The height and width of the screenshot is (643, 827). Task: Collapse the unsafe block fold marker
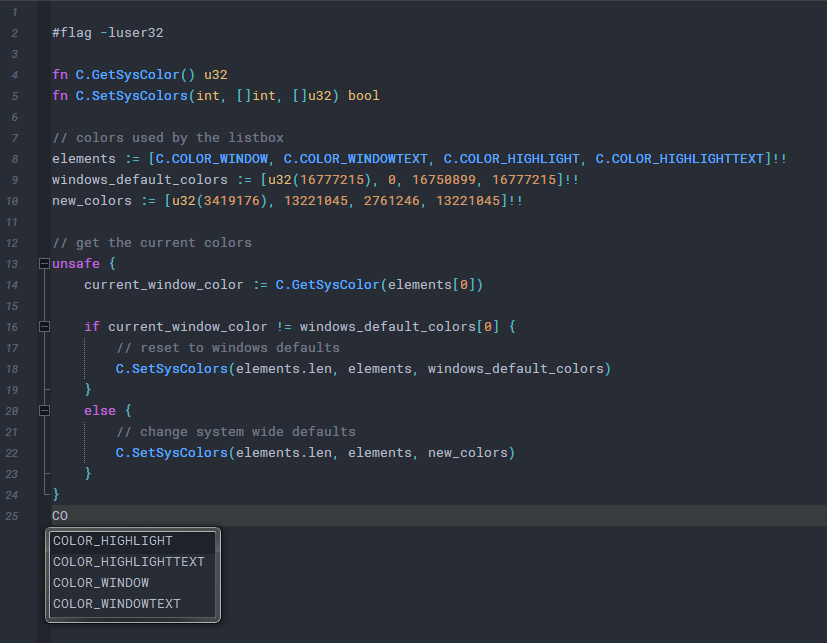(44, 264)
